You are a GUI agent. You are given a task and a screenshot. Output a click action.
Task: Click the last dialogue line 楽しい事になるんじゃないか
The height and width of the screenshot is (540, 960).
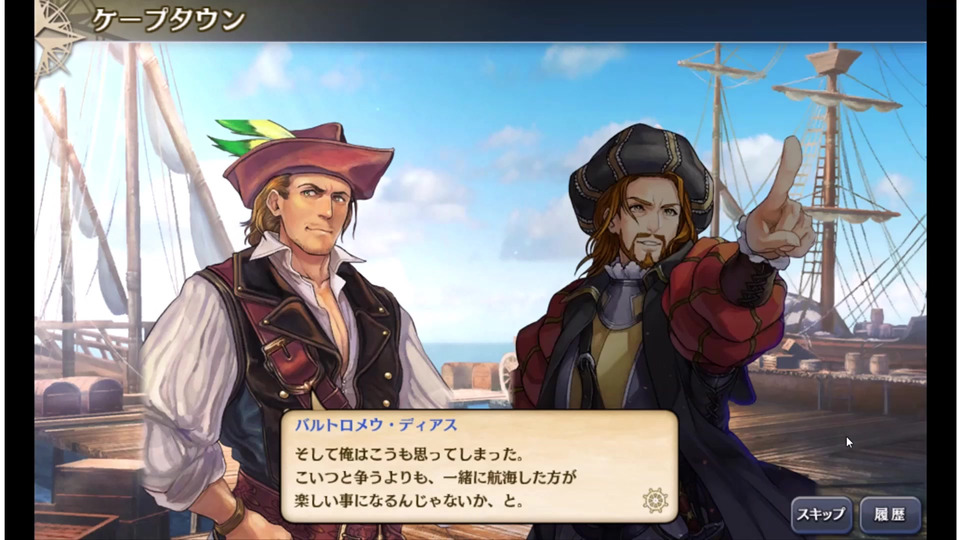pyautogui.click(x=409, y=500)
